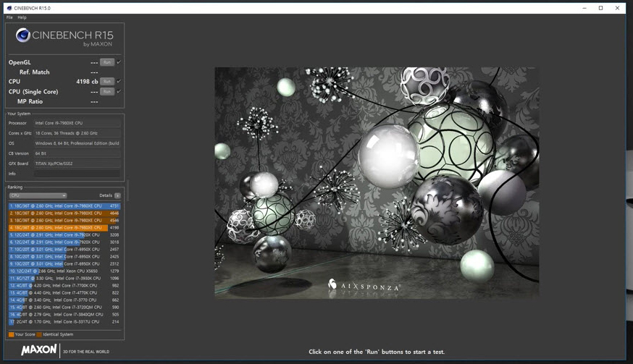Click the Details arrow button
Image resolution: width=633 pixels, height=364 pixels.
(117, 195)
